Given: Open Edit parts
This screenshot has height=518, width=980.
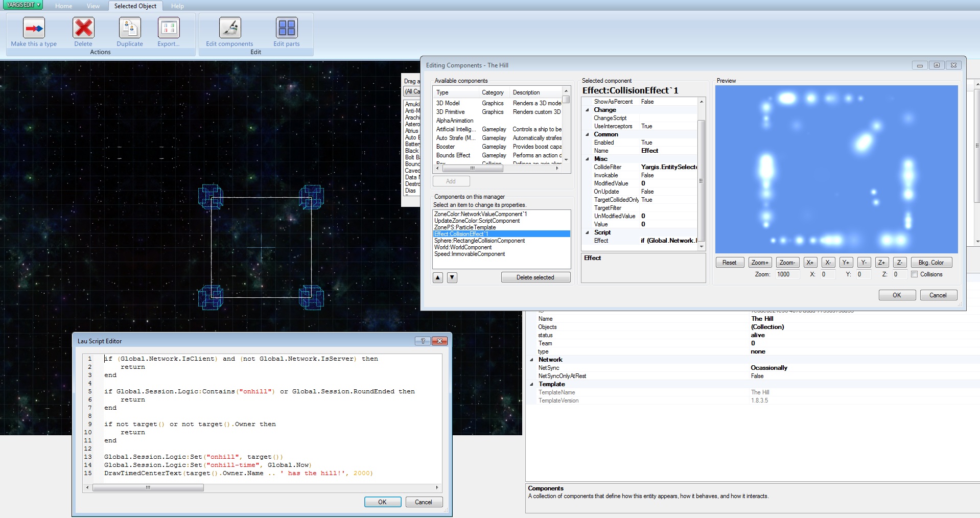Looking at the screenshot, I should (287, 28).
